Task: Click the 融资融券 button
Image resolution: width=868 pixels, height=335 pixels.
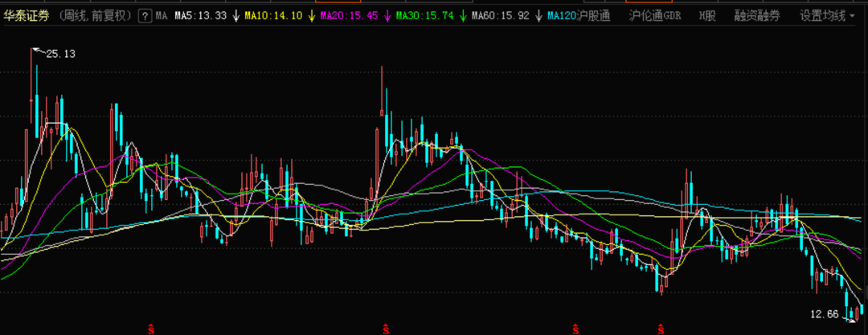Action: 757,16
